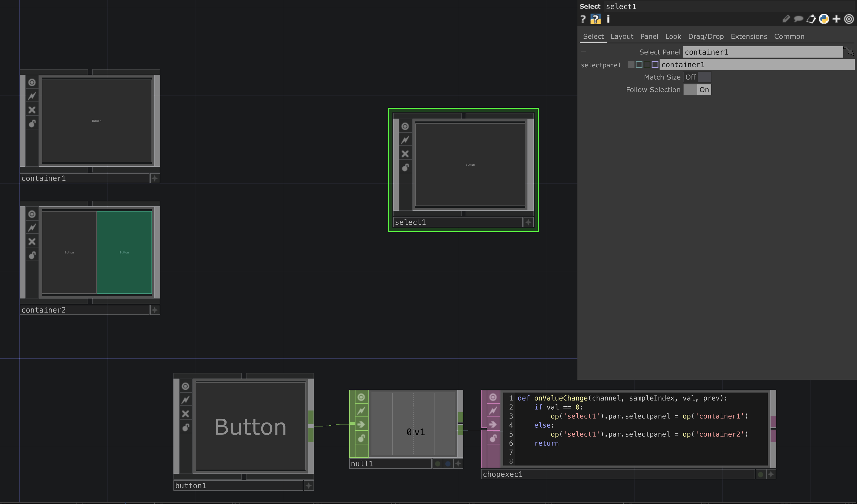The width and height of the screenshot is (857, 504).
Task: Click the clipboard icon in parameter header
Action: (811, 19)
